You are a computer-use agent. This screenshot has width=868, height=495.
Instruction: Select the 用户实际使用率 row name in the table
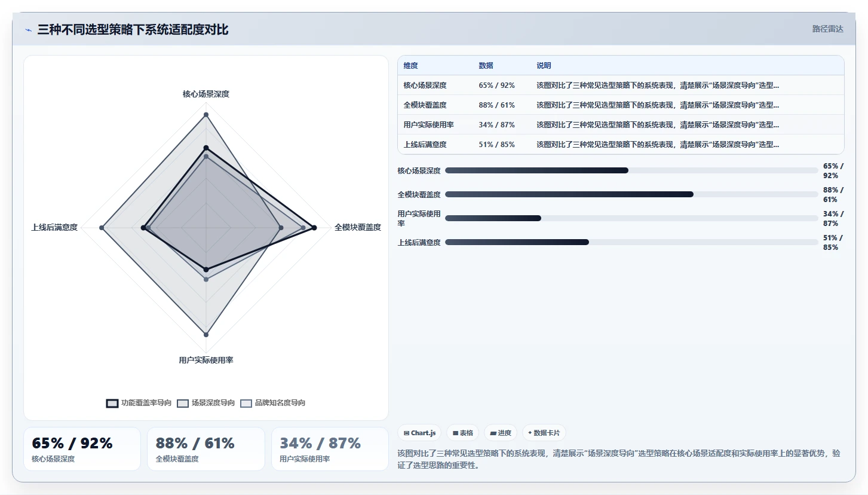click(429, 125)
